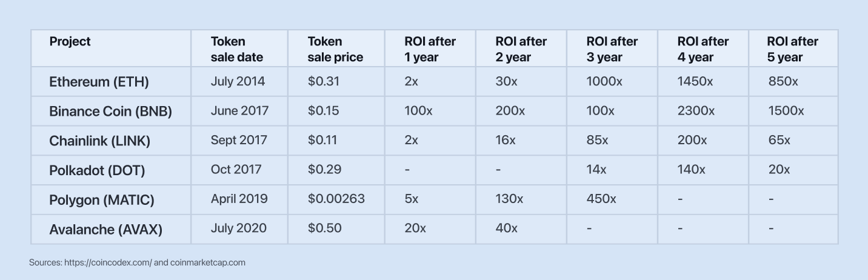Screen dimensions: 868x280
Task: Click the Token sale price header
Action: tap(335, 49)
